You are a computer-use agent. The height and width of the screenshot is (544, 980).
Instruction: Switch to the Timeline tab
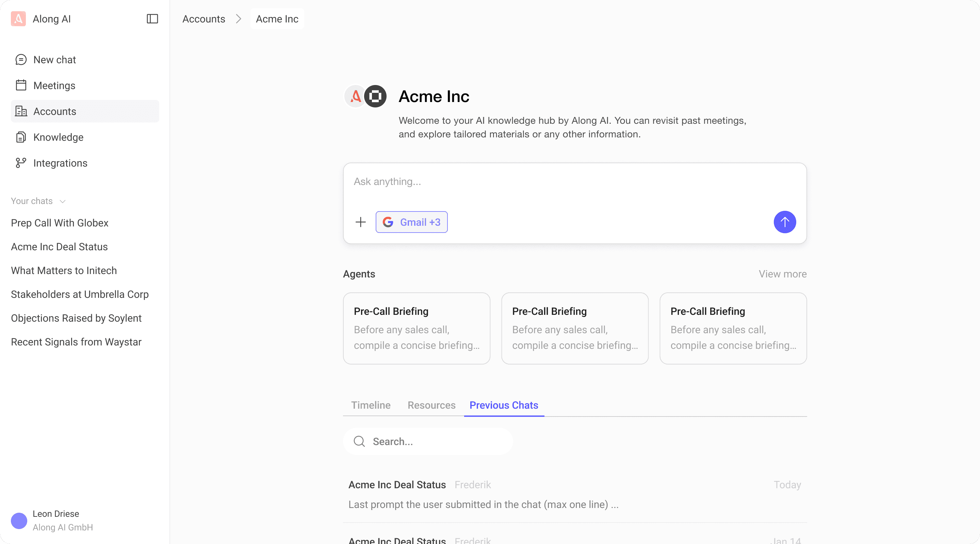point(371,405)
